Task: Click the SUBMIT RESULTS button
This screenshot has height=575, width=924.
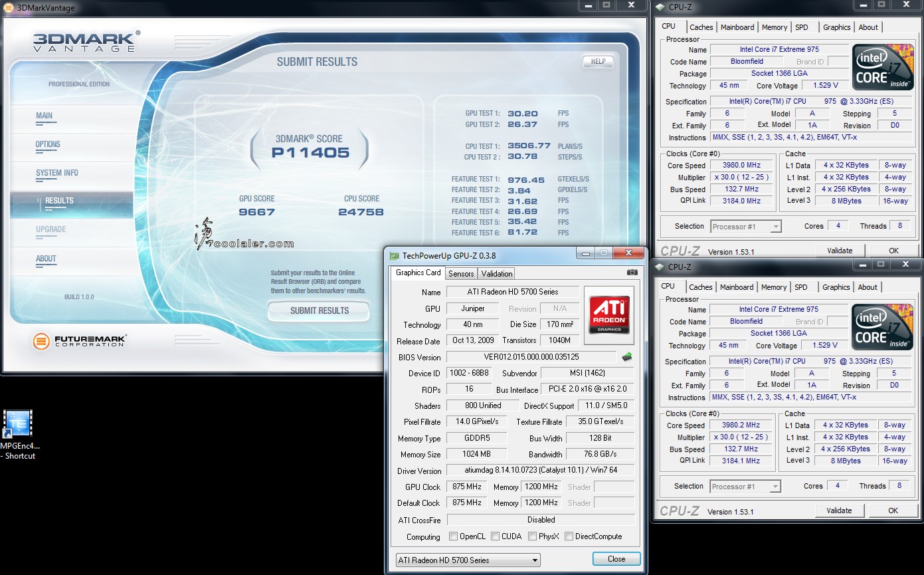Action: (319, 310)
